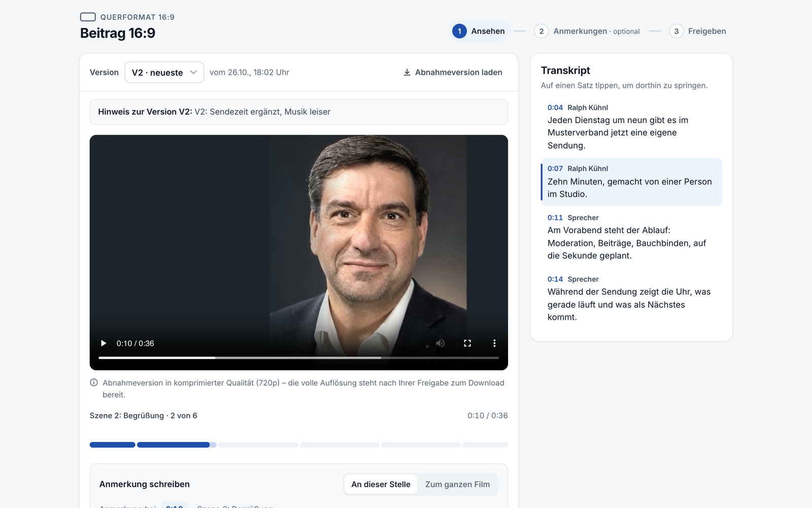This screenshot has height=508, width=812.
Task: Seek on the video player's progress bar
Action: pyautogui.click(x=298, y=358)
